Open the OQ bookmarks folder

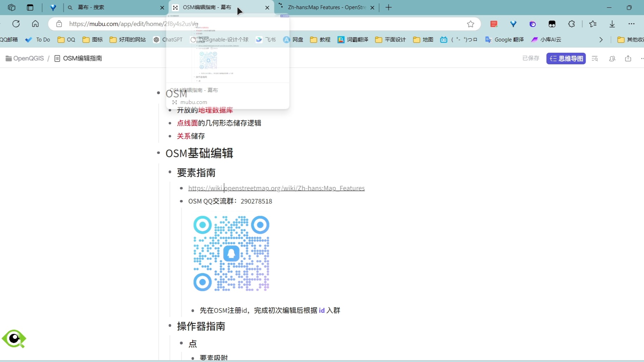tap(66, 40)
